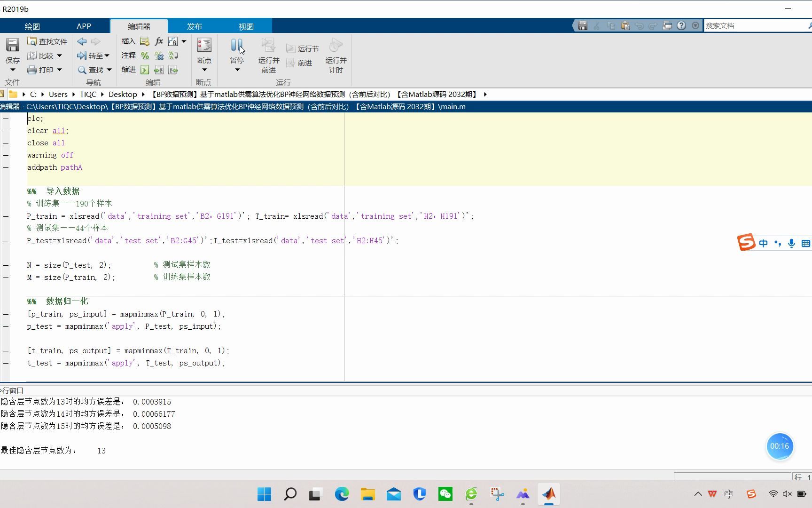The image size is (812, 508).
Task: Click the Switch Windows icon
Action: 667,26
